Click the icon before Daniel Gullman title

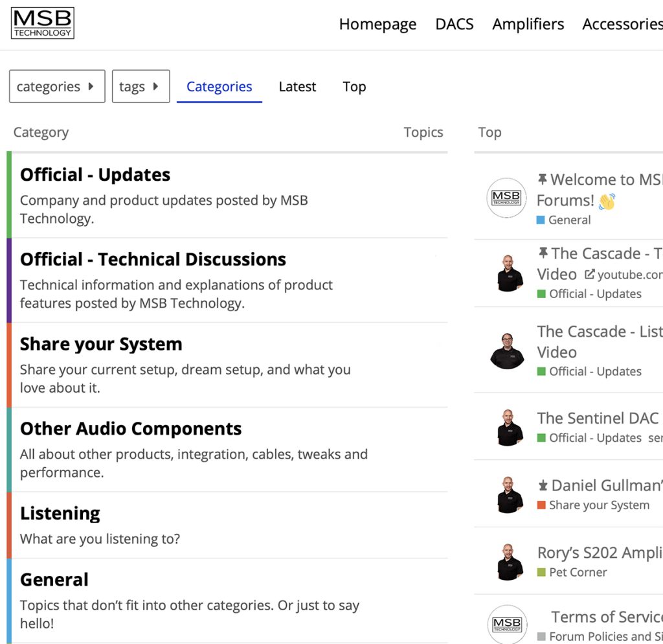click(543, 485)
